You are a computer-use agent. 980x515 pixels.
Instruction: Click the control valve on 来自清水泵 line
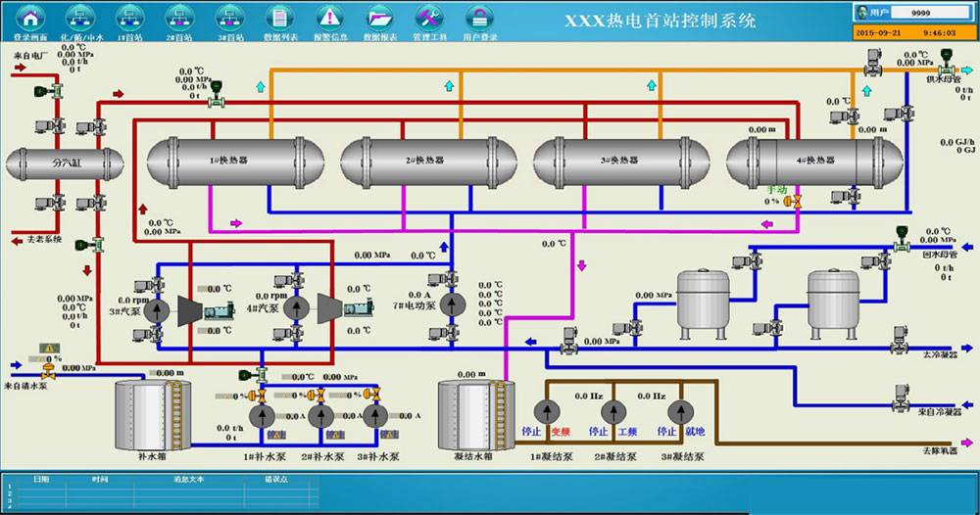pos(48,371)
